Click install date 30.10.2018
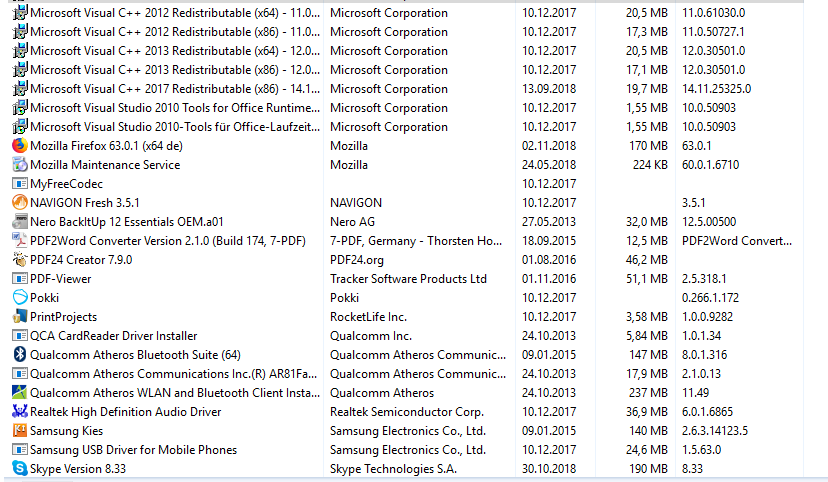Viewport: 828px width, 482px height. (x=549, y=469)
